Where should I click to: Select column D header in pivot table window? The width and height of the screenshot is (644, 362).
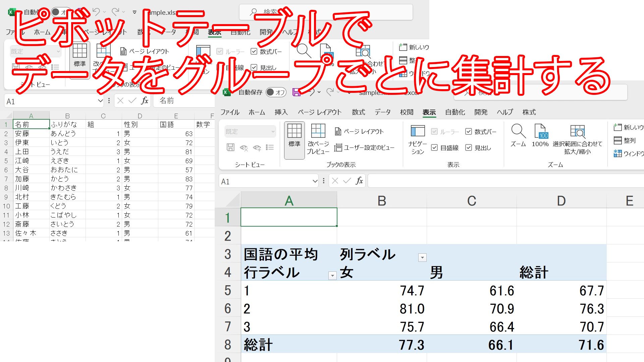click(x=561, y=200)
